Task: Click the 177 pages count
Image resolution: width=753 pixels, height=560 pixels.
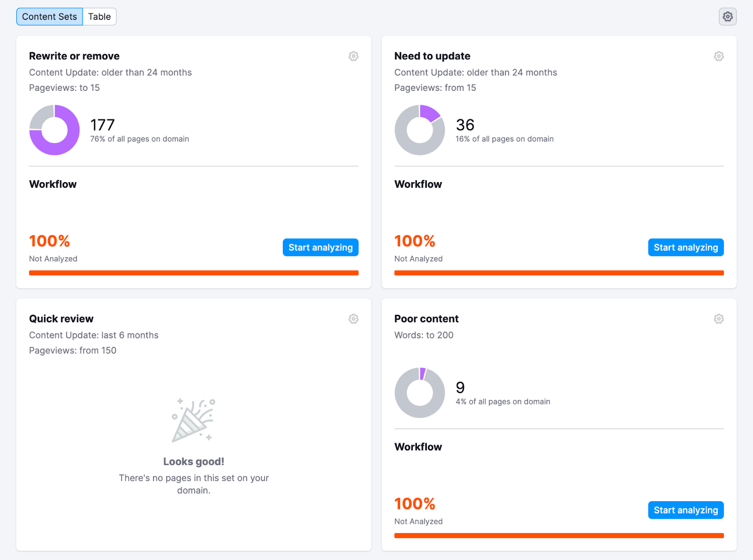Action: pyautogui.click(x=103, y=125)
